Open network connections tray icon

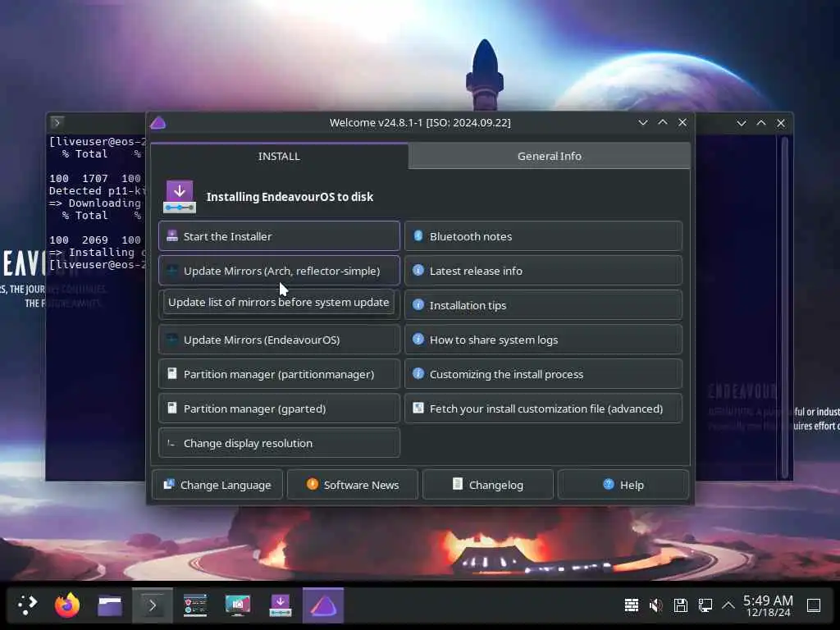705,605
